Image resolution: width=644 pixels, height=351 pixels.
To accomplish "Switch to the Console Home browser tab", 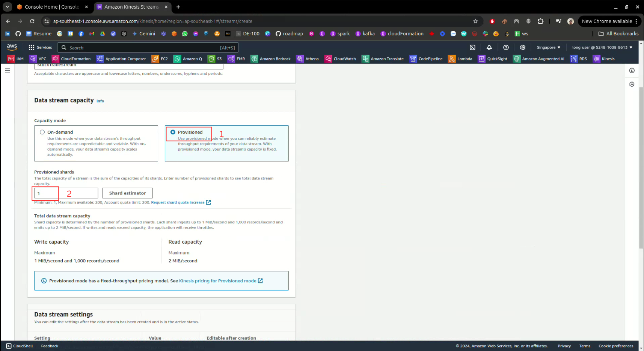I will [x=51, y=7].
